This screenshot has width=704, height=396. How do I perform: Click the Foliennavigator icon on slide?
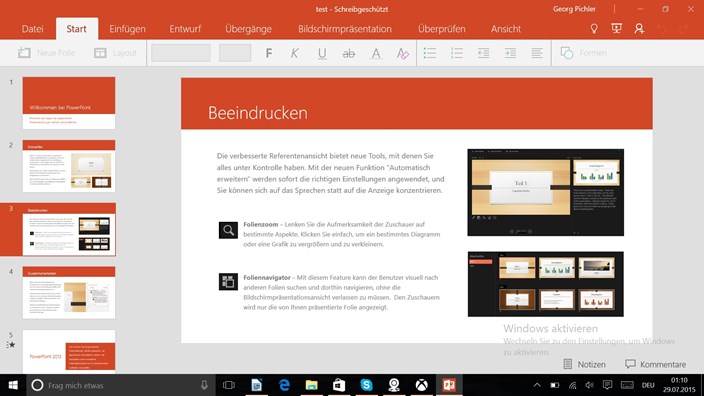click(228, 282)
